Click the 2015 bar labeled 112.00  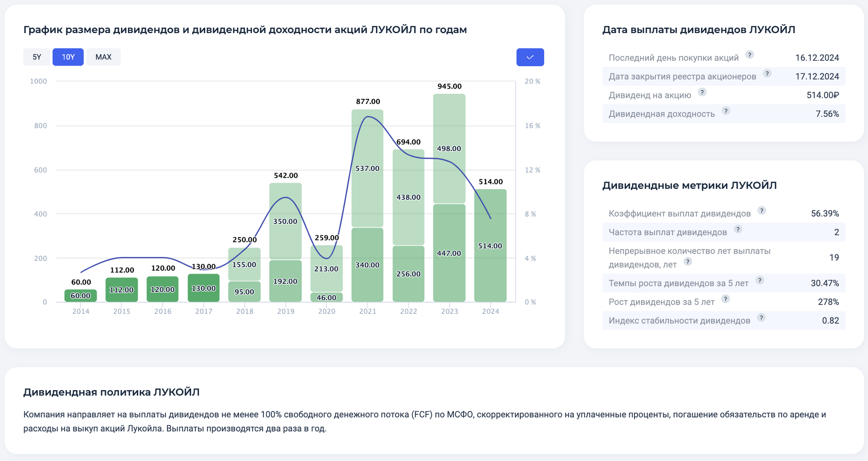122,290
